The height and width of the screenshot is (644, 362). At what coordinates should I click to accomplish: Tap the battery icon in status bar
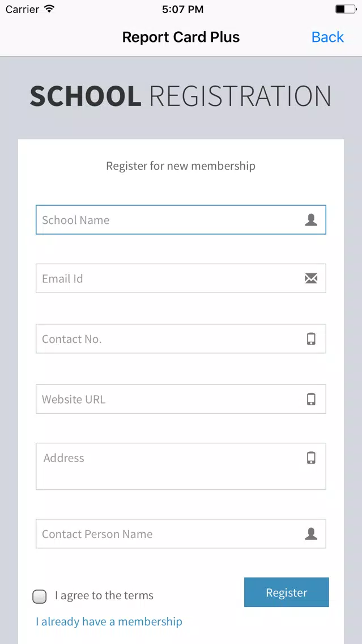(x=345, y=9)
